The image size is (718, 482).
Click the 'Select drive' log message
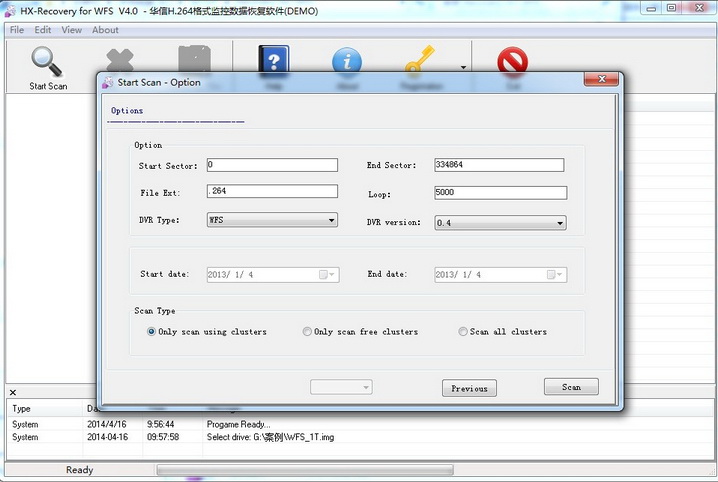point(270,437)
